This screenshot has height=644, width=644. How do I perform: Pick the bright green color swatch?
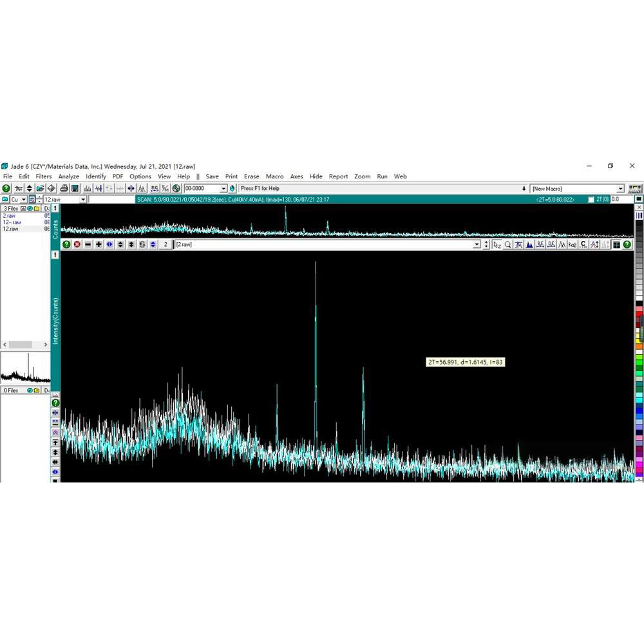click(x=639, y=363)
